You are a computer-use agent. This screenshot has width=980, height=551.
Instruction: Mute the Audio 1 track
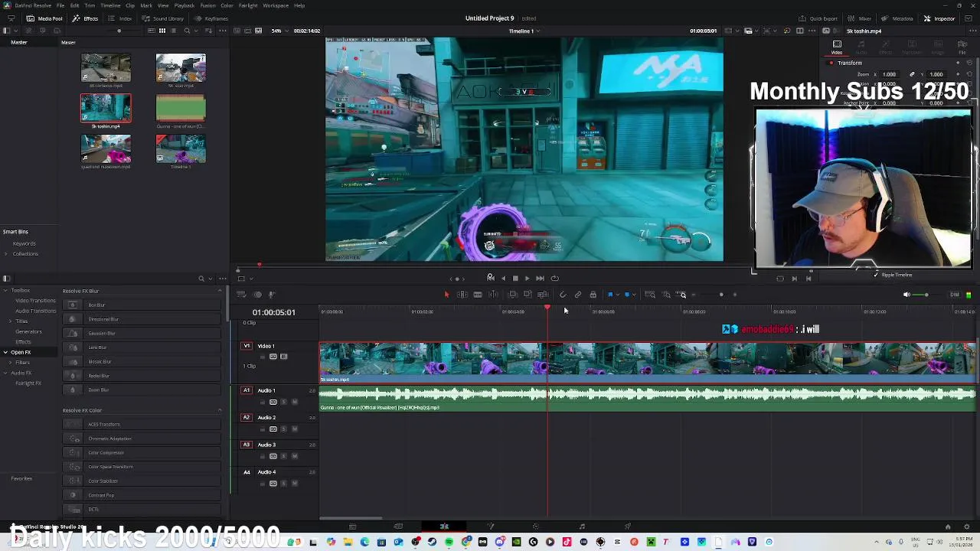(295, 402)
